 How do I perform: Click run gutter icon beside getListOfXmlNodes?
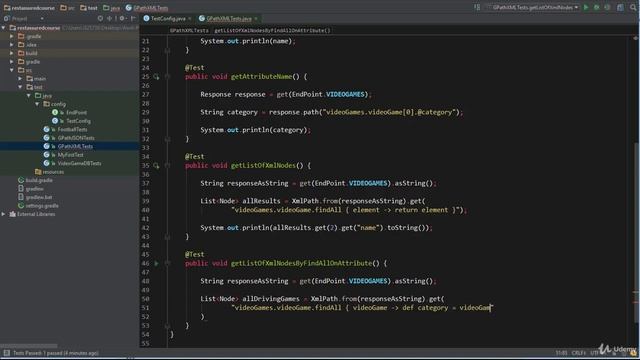[156, 166]
